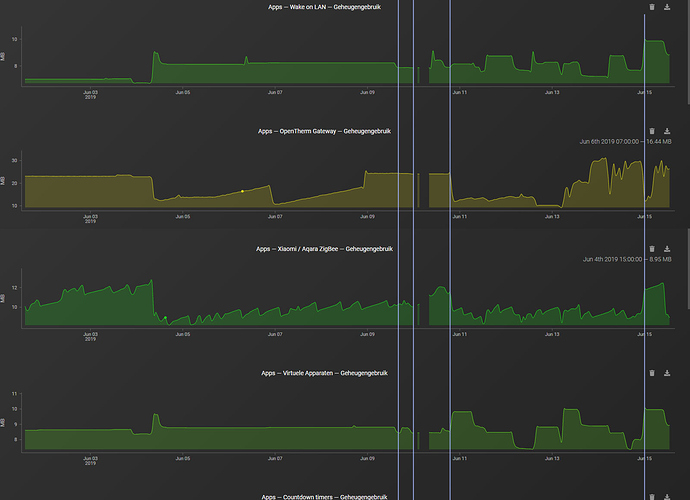This screenshot has height=500, width=690.
Task: Click the Jun 09 plateau in OpenTherm chart
Action: pyautogui.click(x=389, y=174)
